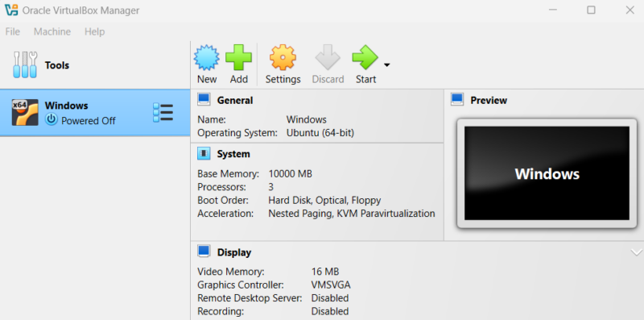Click the Name value 'Windows' in General
The width and height of the screenshot is (644, 320).
pos(307,119)
